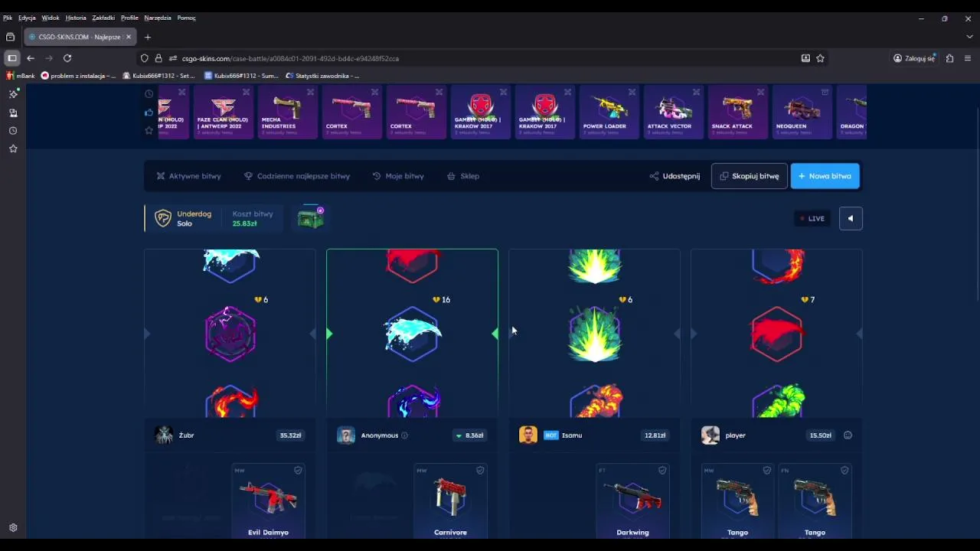Open the Widok menu
The width and height of the screenshot is (980, 551).
(51, 18)
